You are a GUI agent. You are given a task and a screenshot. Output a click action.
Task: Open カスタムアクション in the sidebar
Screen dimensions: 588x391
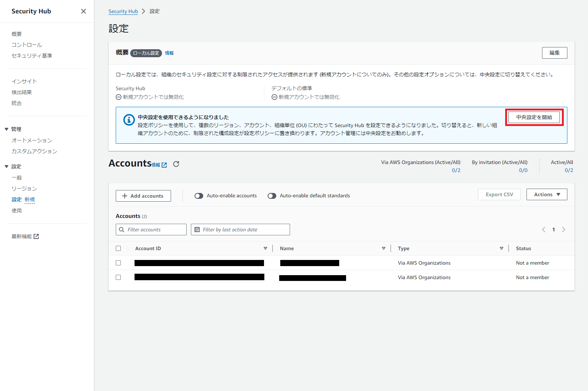click(34, 151)
